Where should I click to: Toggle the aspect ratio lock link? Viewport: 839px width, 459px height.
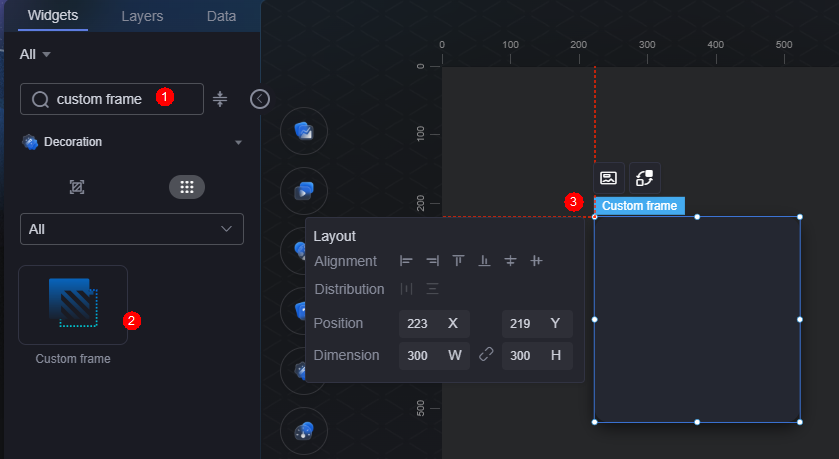(x=486, y=354)
